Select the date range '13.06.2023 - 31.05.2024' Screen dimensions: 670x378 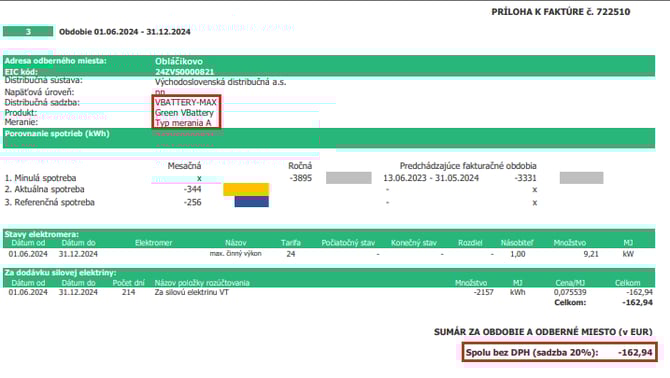pyautogui.click(x=431, y=178)
